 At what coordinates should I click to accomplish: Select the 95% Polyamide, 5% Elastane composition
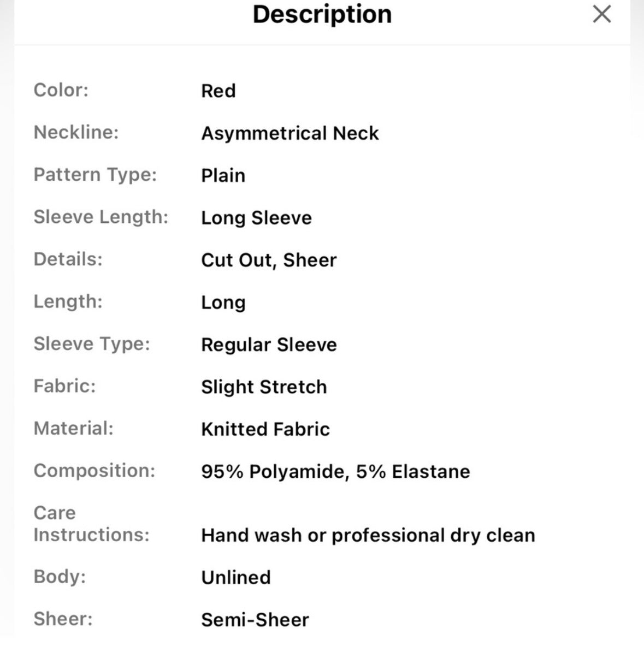tap(335, 472)
